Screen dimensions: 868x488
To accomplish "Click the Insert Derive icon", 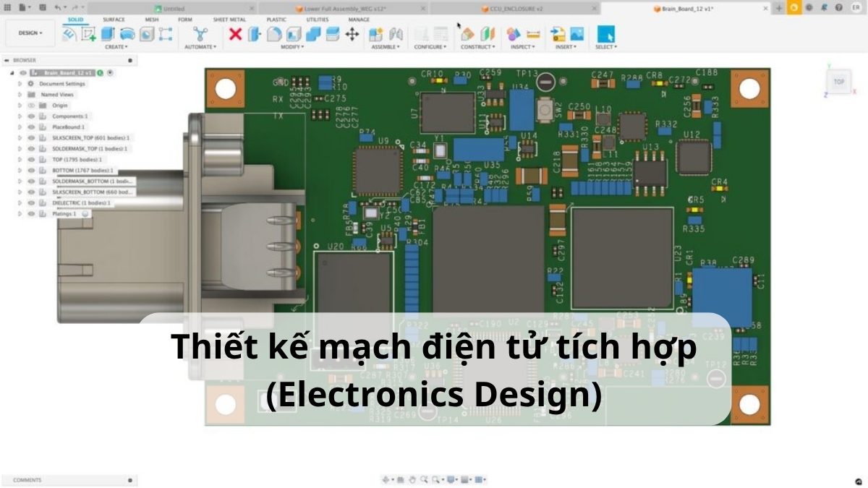I will 558,33.
